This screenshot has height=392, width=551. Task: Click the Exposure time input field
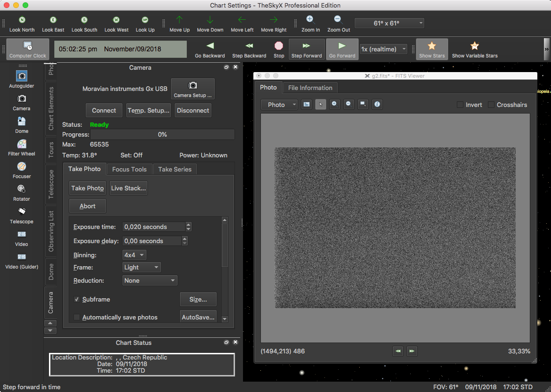[x=153, y=227]
